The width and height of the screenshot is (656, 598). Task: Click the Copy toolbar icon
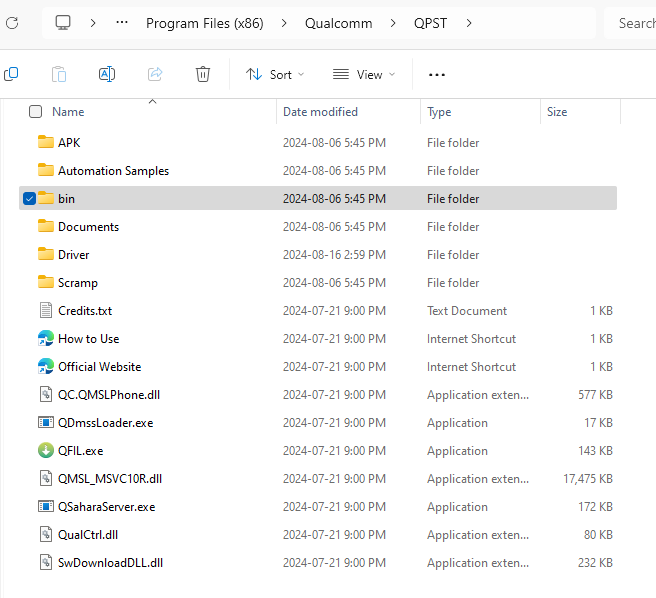coord(11,74)
